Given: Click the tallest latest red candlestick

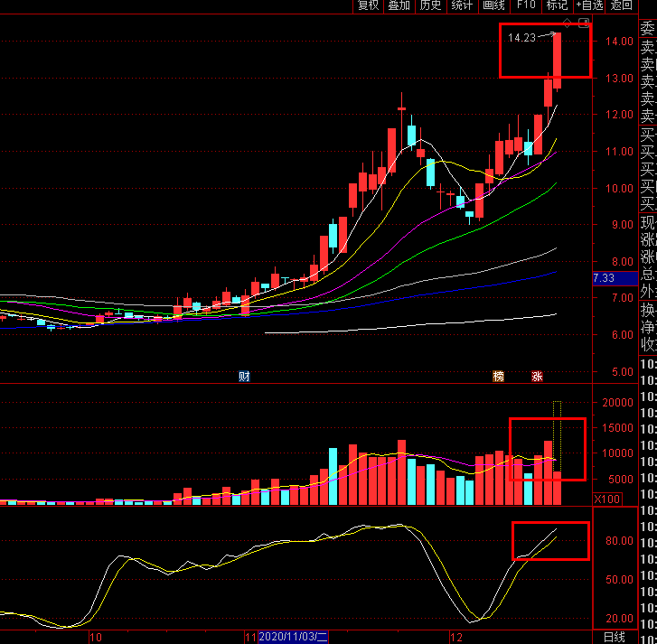Looking at the screenshot, I should point(558,60).
